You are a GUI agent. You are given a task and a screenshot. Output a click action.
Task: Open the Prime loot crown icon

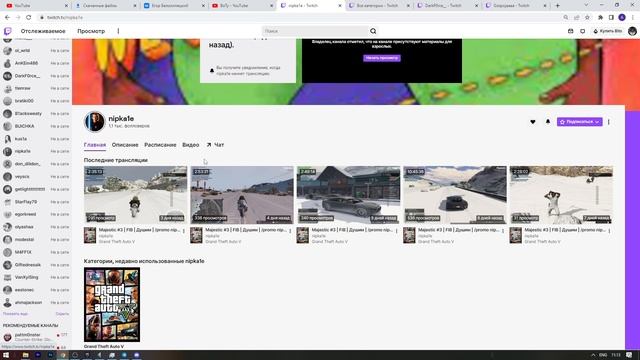click(571, 31)
